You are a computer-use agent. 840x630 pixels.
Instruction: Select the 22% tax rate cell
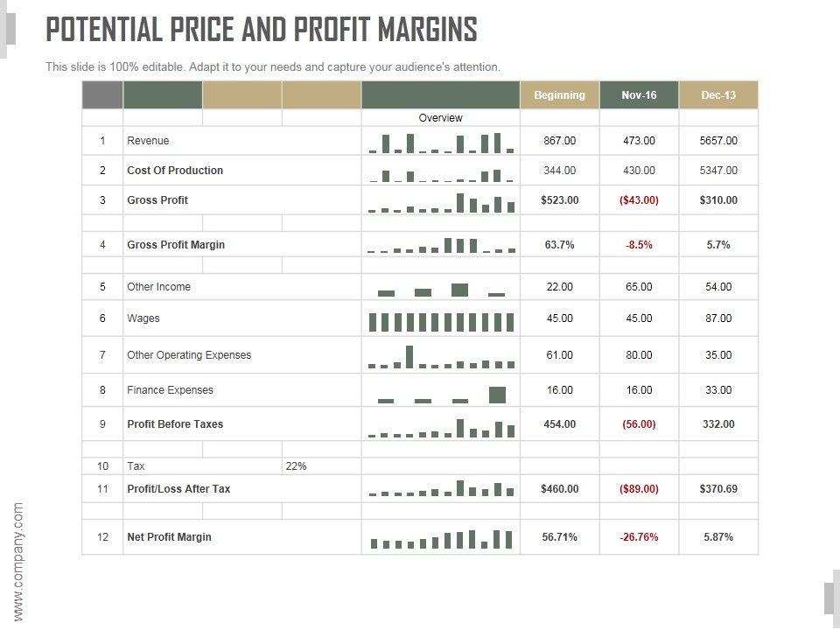(x=296, y=466)
